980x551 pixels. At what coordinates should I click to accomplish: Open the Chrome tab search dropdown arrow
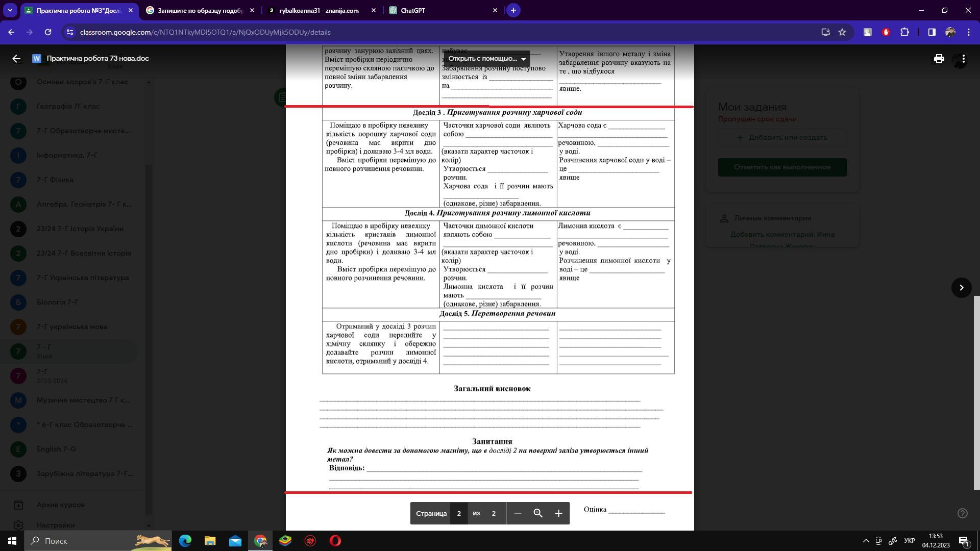[x=10, y=10]
